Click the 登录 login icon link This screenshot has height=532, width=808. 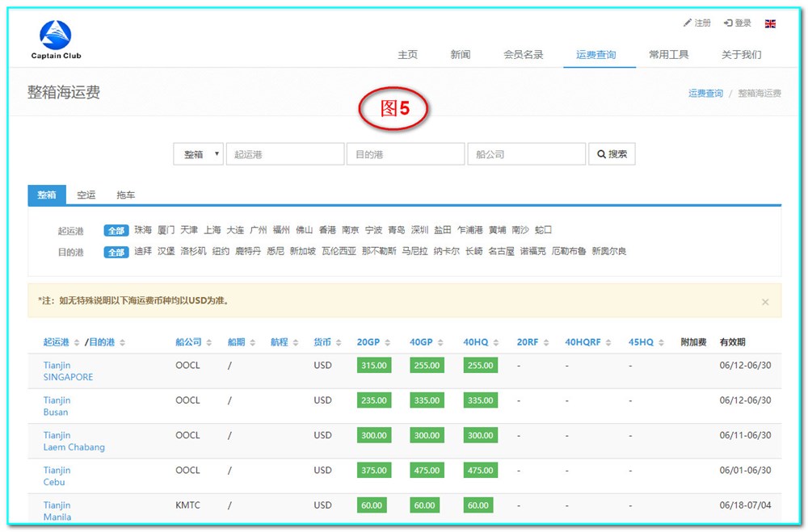point(737,23)
